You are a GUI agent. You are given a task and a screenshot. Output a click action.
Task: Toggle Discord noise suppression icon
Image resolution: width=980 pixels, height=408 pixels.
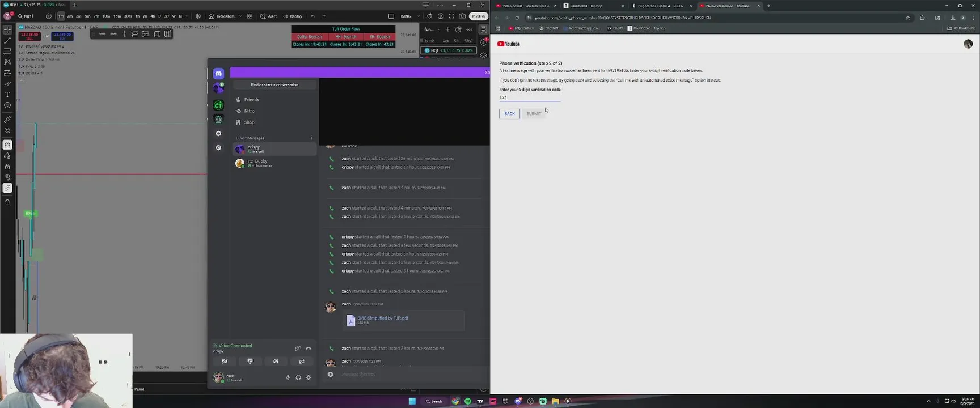(298, 348)
